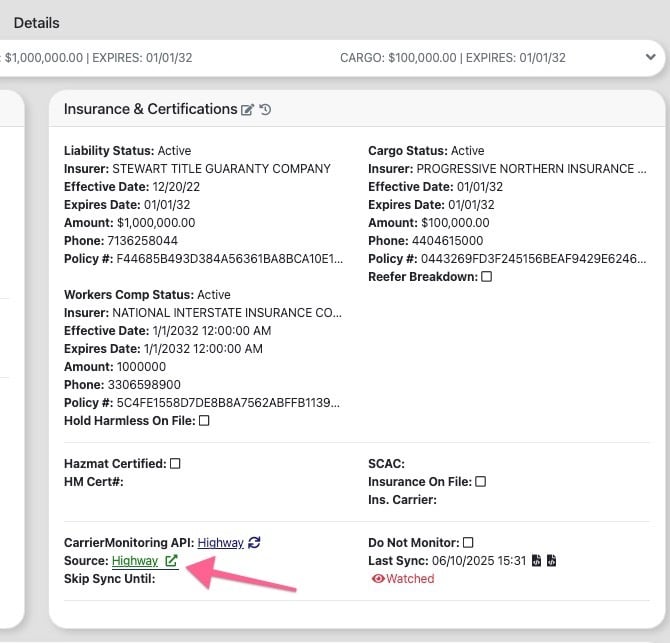Image resolution: width=670 pixels, height=643 pixels.
Task: Open second document icon after Last Sync
Action: click(x=552, y=560)
